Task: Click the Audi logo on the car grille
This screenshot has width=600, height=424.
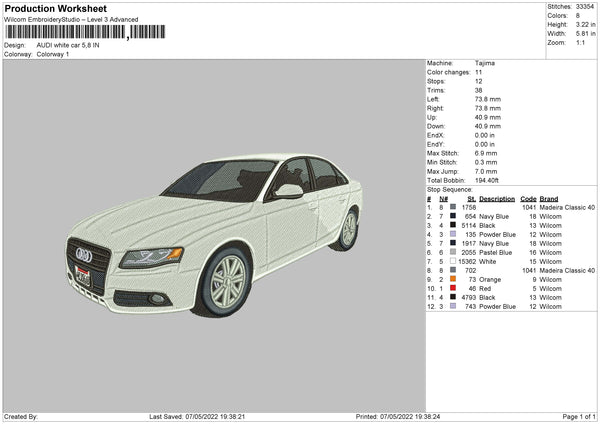Action: (x=84, y=255)
